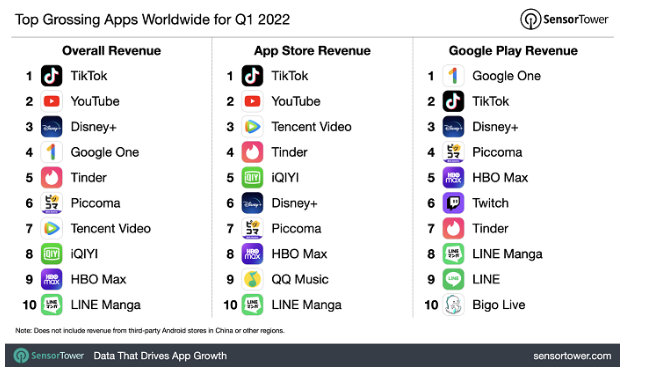Viewport: 664px width, 384px height.
Task: Click the Google Play Revenue heading
Action: [513, 51]
